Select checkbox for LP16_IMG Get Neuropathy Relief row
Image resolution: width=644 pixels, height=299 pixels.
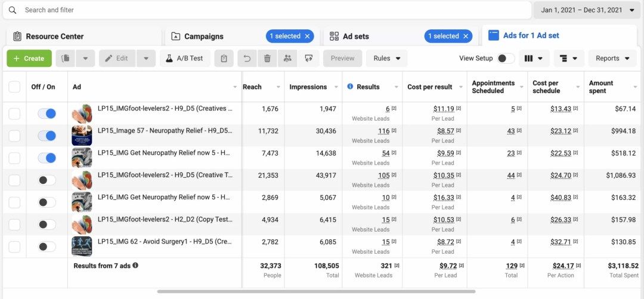pyautogui.click(x=14, y=202)
